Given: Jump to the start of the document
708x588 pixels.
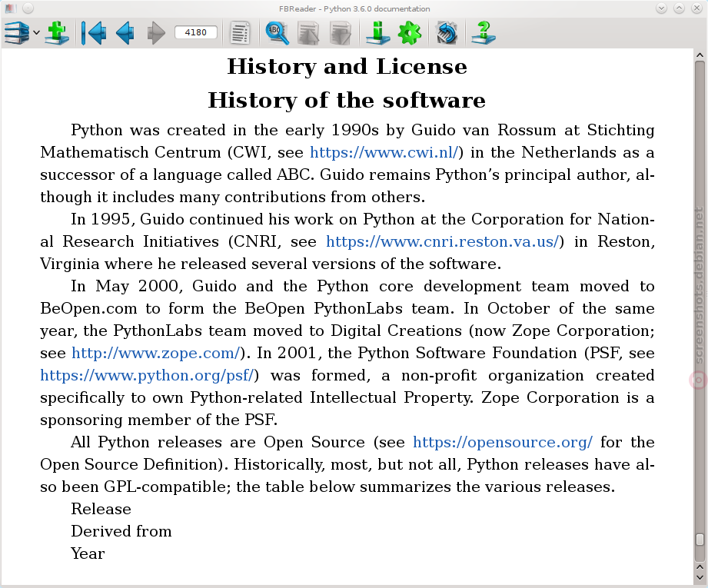Looking at the screenshot, I should [94, 33].
